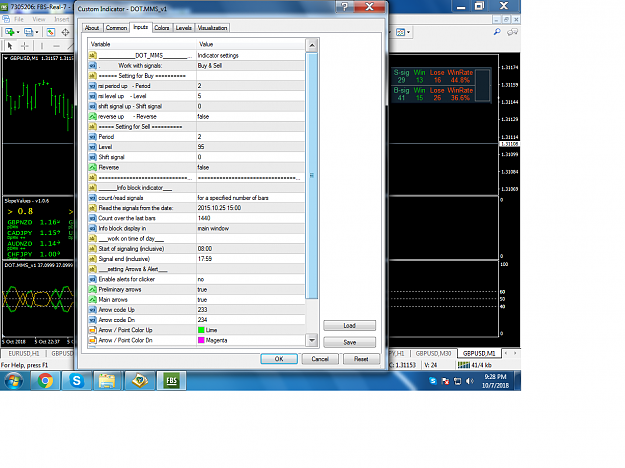The image size is (625, 468).
Task: Click the inputs list vertical scrollbar thumb
Action: pos(312,175)
